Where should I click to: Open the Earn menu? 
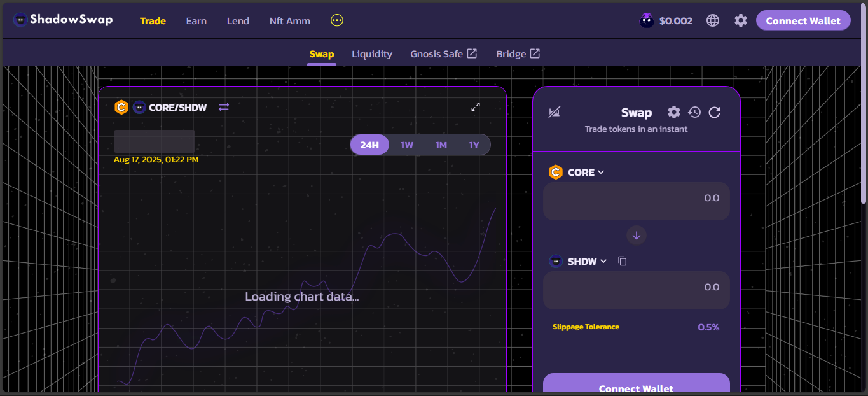196,21
